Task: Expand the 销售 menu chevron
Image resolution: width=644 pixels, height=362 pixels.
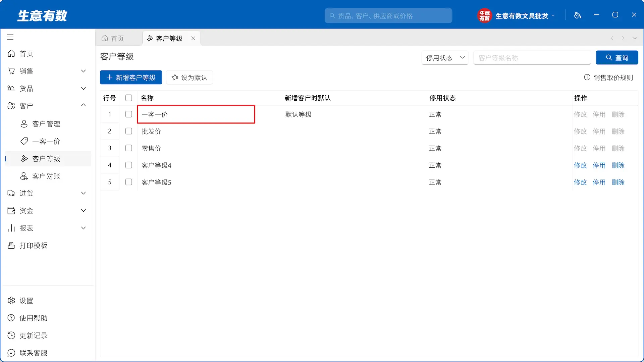Action: (84, 71)
